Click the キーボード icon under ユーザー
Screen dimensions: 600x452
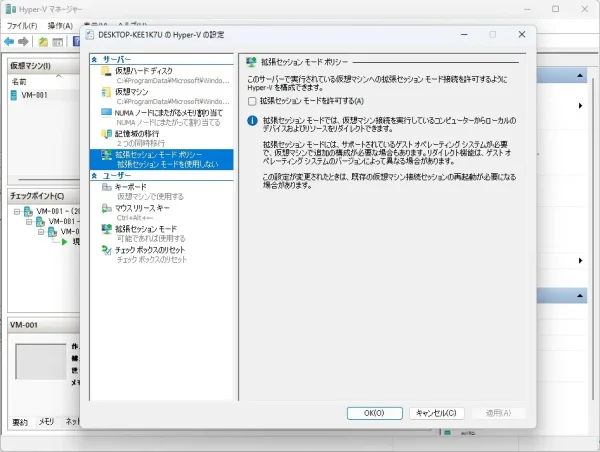[x=106, y=187]
